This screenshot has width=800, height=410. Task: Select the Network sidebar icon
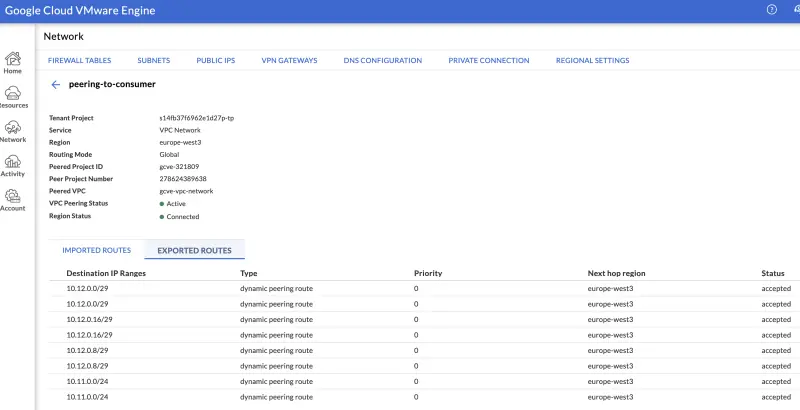[13, 127]
